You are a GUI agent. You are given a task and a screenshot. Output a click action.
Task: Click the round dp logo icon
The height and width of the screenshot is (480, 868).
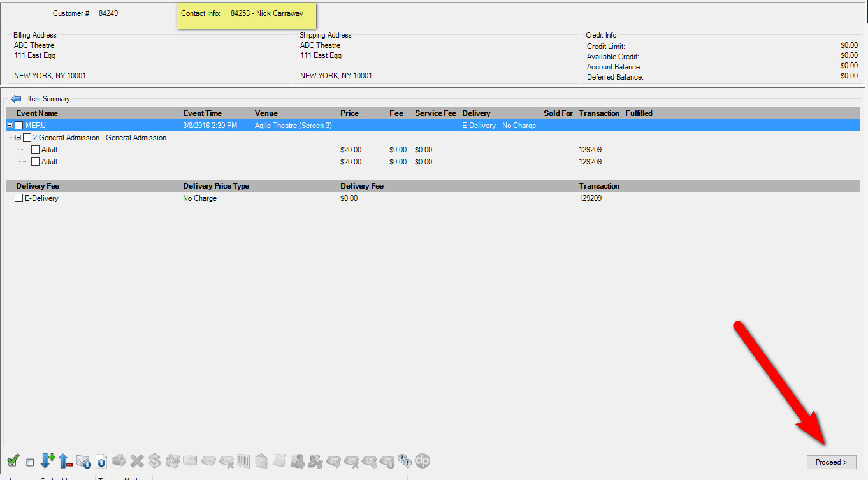click(422, 460)
